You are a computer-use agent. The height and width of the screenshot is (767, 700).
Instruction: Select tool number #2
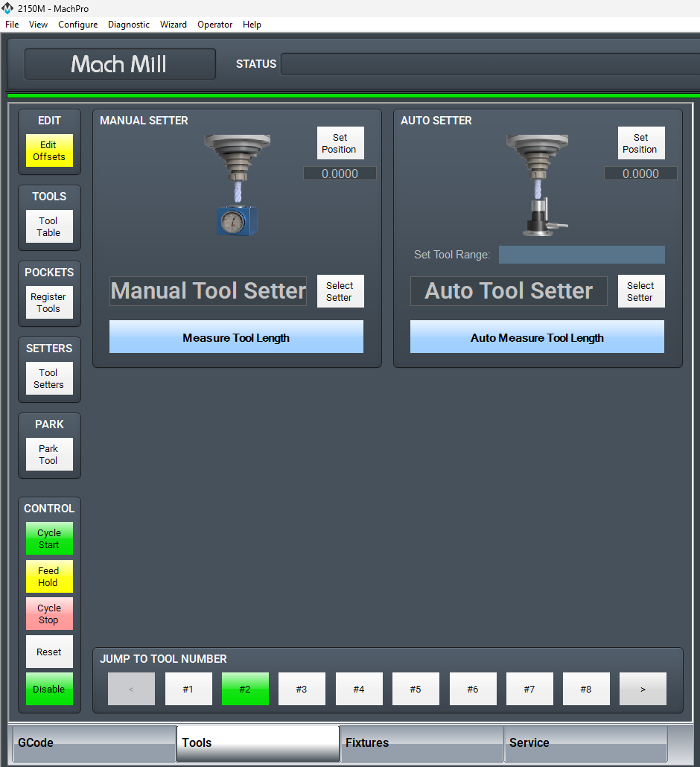(245, 689)
